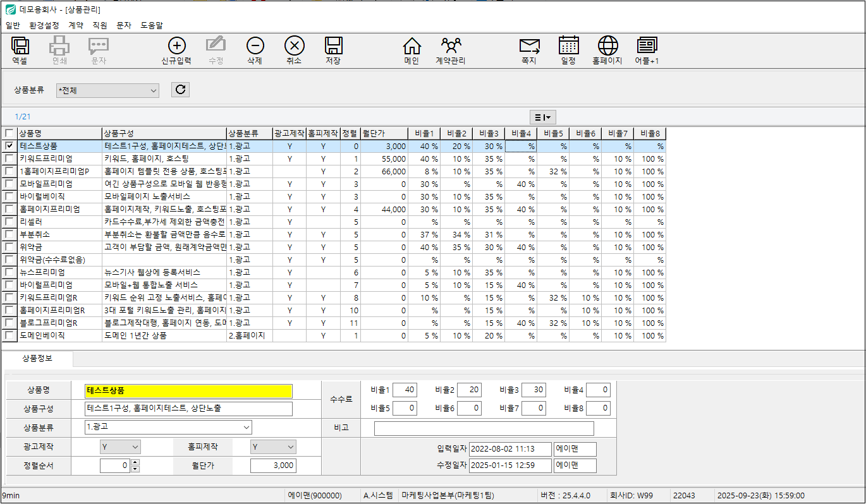Image resolution: width=866 pixels, height=504 pixels.
Task: Click the refresh button beside 상품분류
Action: click(180, 90)
